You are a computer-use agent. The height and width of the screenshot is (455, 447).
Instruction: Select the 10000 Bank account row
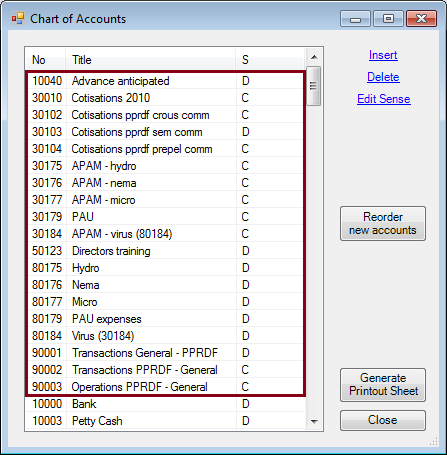(x=166, y=404)
